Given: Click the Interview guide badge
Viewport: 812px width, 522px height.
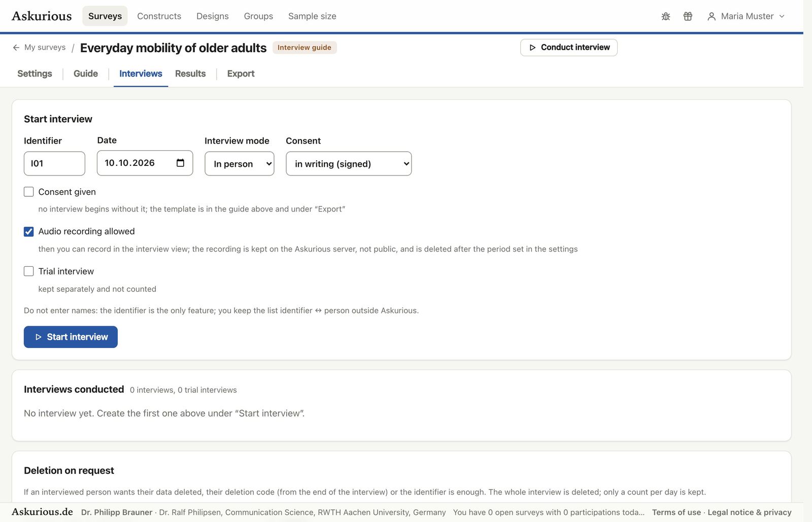Looking at the screenshot, I should point(304,47).
